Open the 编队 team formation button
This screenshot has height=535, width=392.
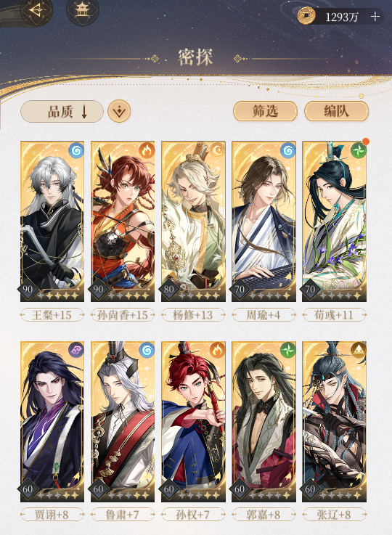336,111
